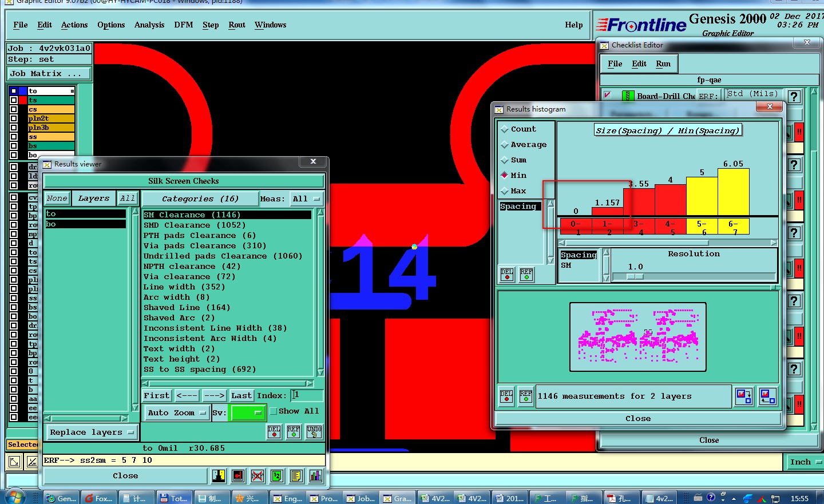
Task: Click the next '--->' button
Action: [214, 395]
